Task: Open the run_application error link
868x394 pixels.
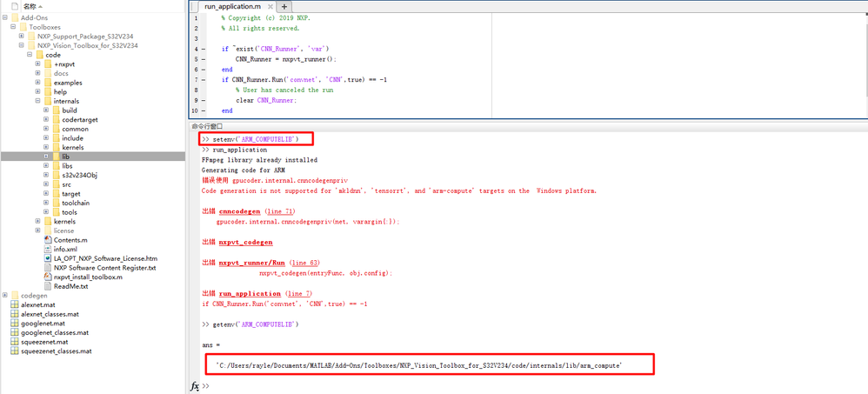Action: coord(250,293)
